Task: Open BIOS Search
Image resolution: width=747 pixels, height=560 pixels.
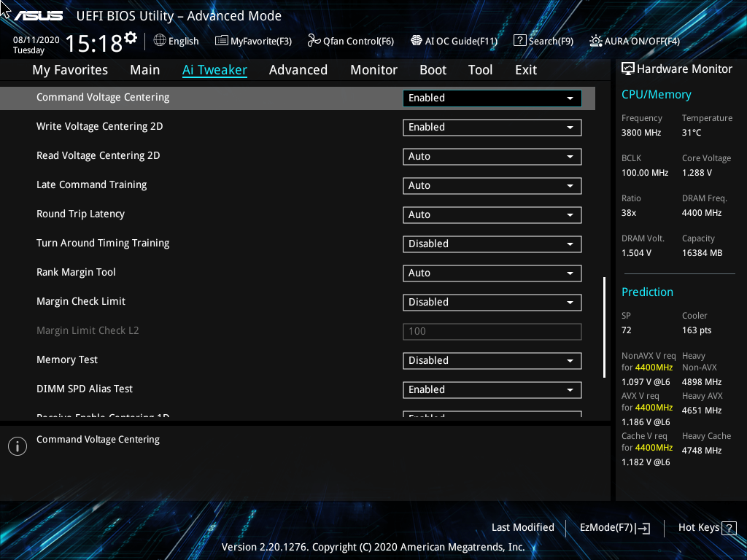Action: (543, 41)
